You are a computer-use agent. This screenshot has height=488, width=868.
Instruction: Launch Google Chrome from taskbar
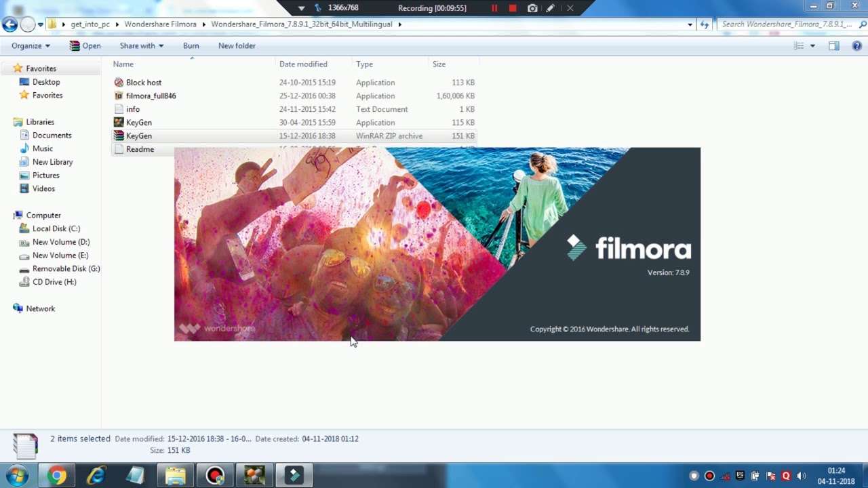57,475
